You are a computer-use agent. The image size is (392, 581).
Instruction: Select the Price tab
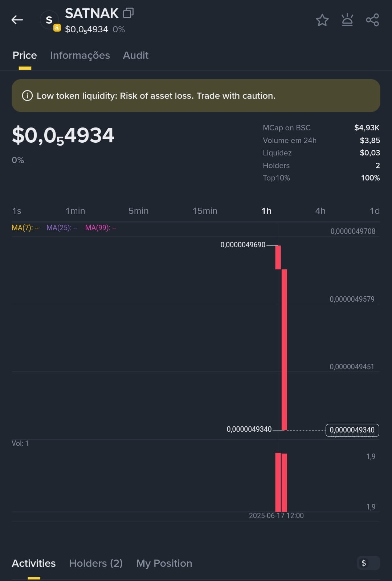25,55
